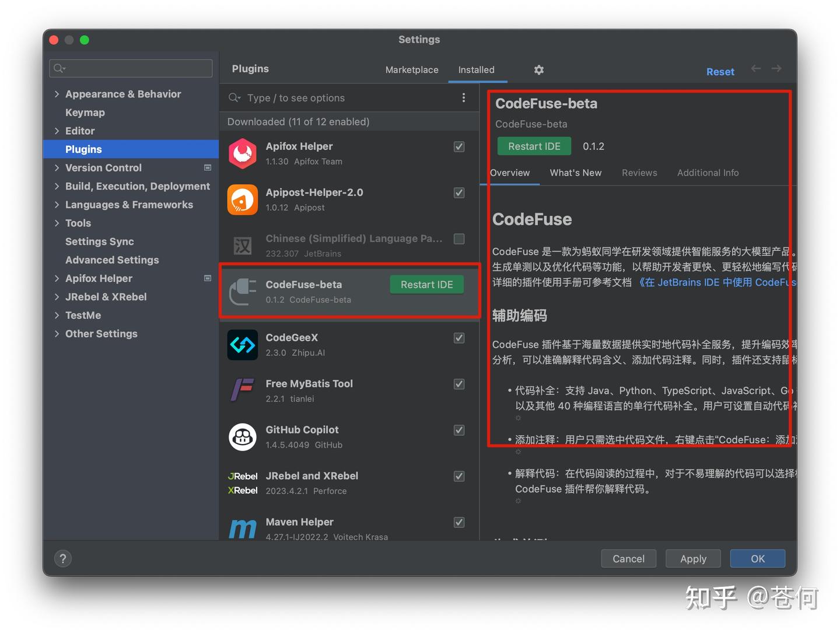This screenshot has width=840, height=633.
Task: Click the Apifox Helper project-level settings icon
Action: coord(208,279)
